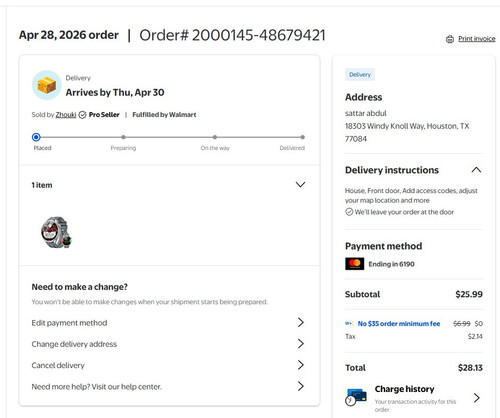This screenshot has height=418, width=500.
Task: Click the On the way step marker
Action: (x=215, y=137)
